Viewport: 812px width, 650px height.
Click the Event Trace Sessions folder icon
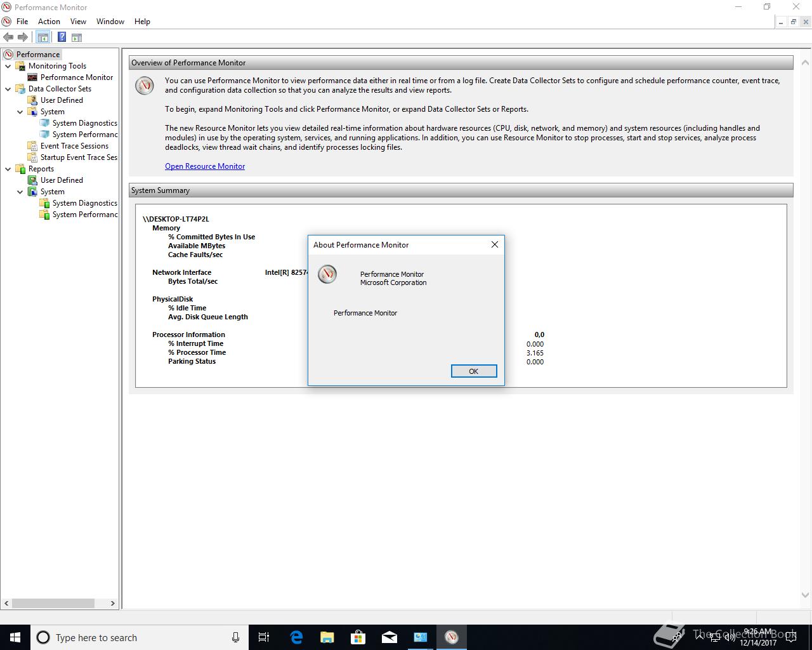[x=32, y=146]
